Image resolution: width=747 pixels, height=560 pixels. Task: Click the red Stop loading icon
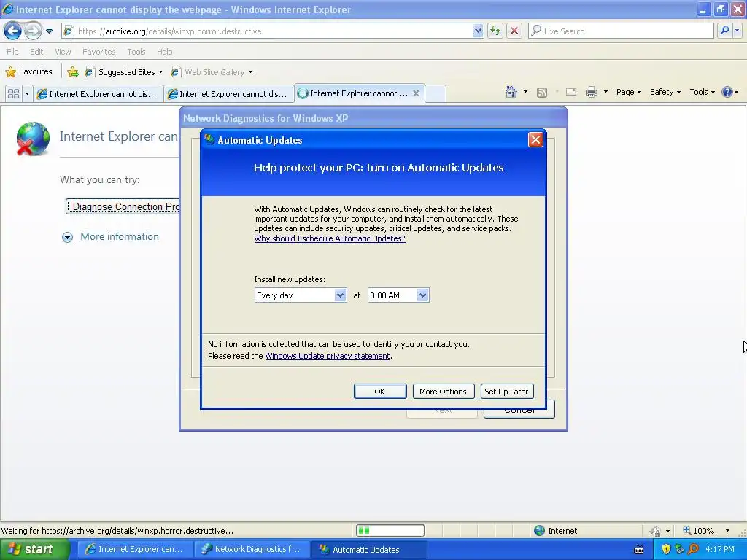click(x=514, y=31)
